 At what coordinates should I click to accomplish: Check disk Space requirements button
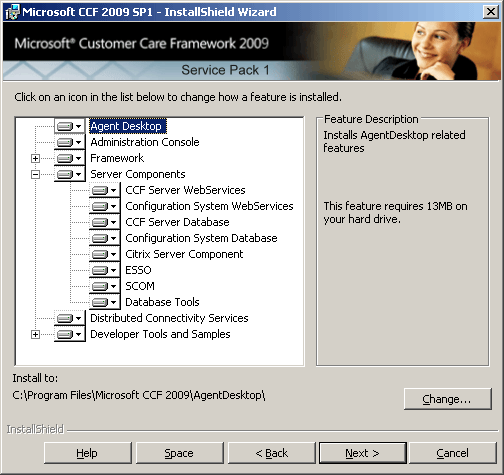179,453
